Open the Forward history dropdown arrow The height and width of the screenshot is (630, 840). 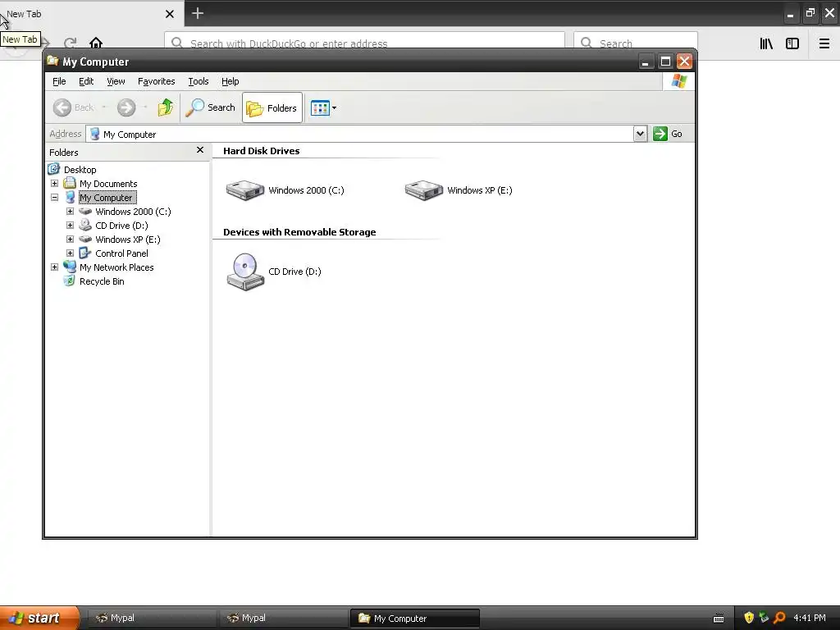(x=145, y=107)
